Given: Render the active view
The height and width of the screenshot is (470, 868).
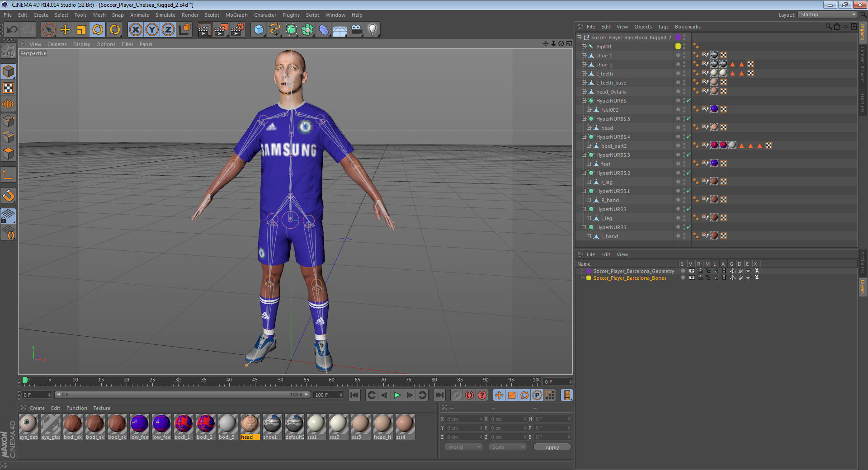Looking at the screenshot, I should (204, 30).
